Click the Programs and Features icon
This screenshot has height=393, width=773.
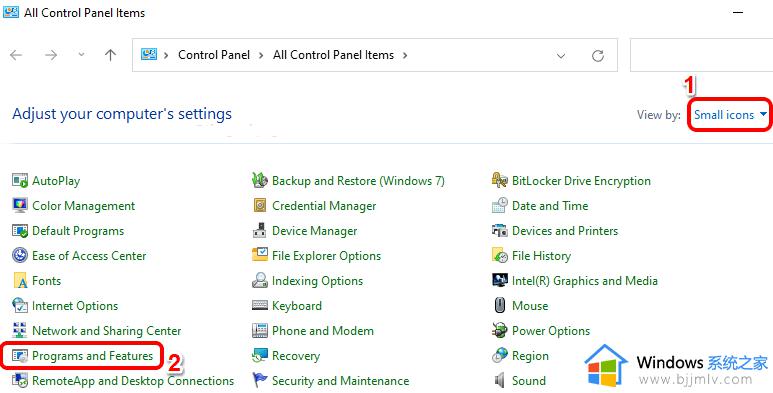[x=20, y=356]
